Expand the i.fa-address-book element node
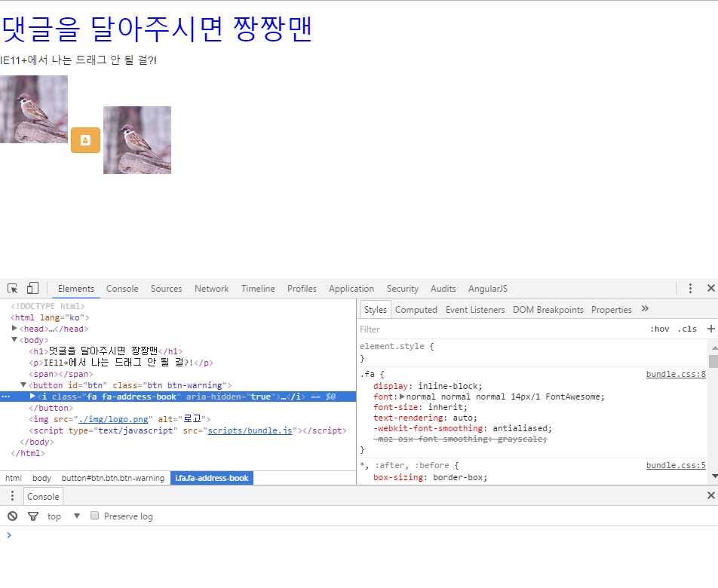718x588 pixels. (x=32, y=396)
